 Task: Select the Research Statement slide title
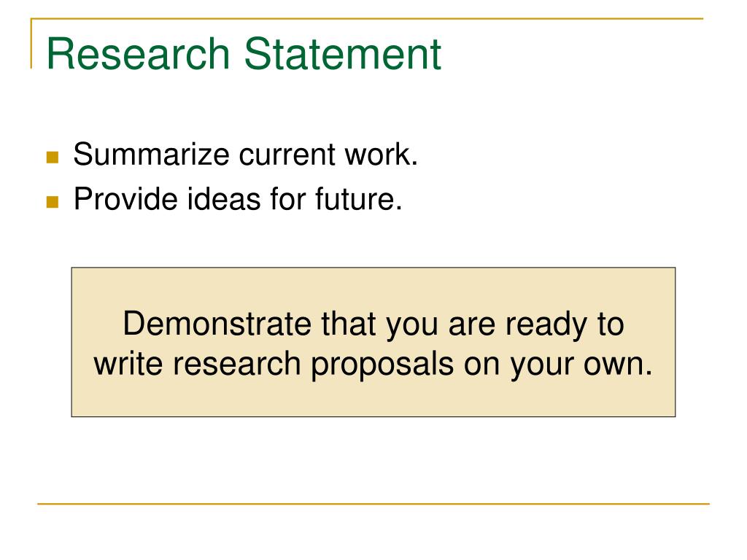pyautogui.click(x=244, y=53)
